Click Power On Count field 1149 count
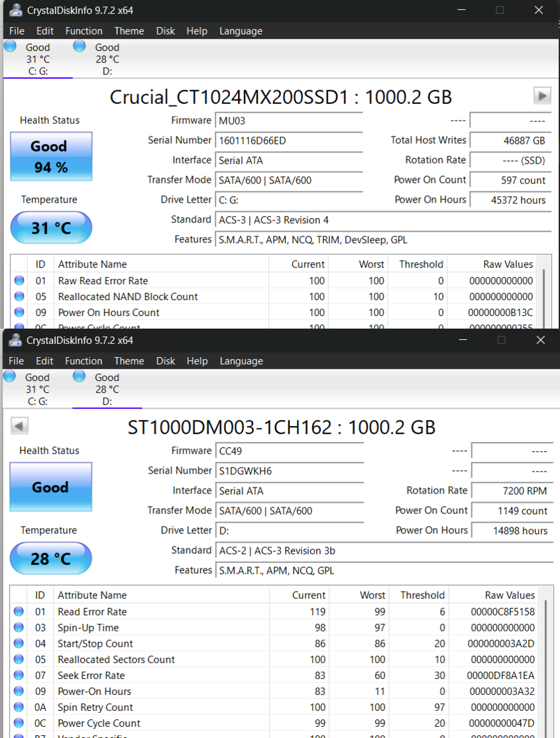Viewport: 560px width, 738px height. (512, 511)
